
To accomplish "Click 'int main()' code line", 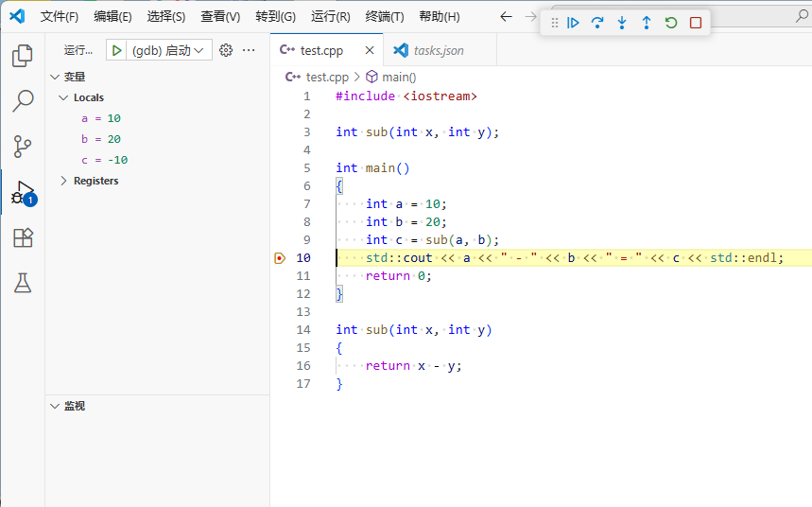I will click(372, 168).
